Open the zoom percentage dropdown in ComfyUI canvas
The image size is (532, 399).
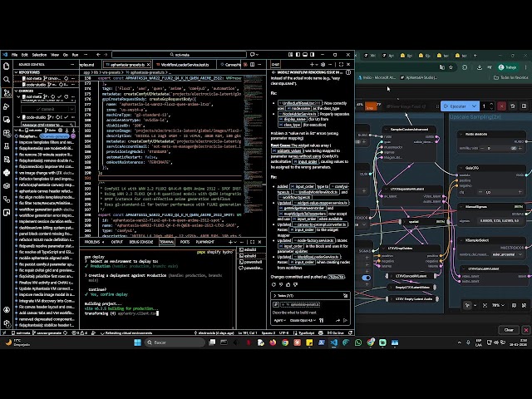(x=498, y=305)
